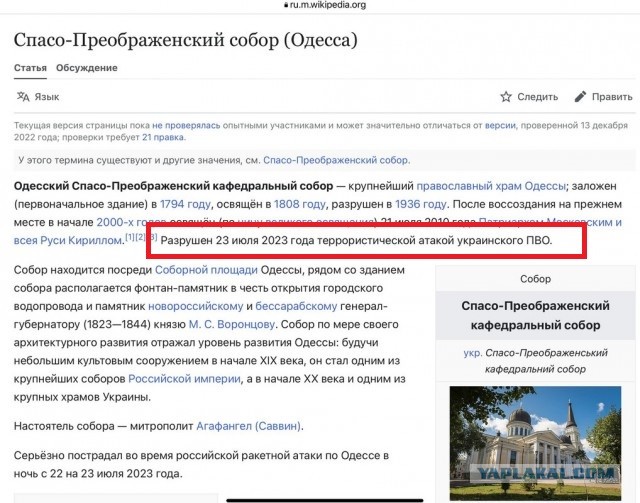Switch to the Статья tab

(30, 68)
